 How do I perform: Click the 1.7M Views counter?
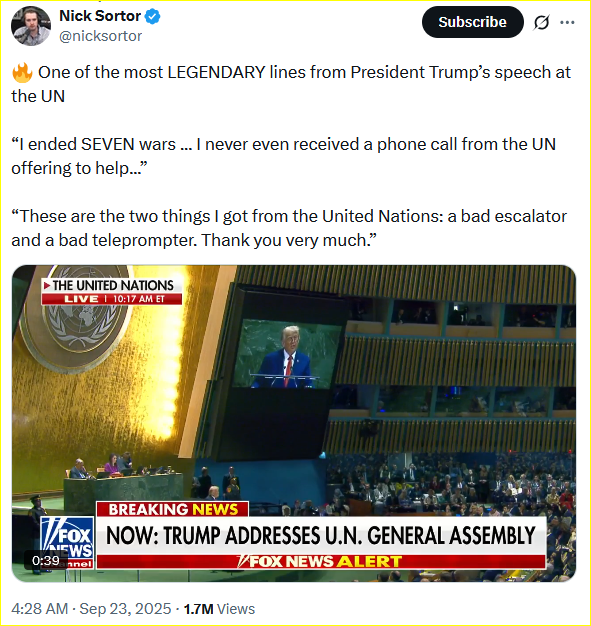[219, 609]
